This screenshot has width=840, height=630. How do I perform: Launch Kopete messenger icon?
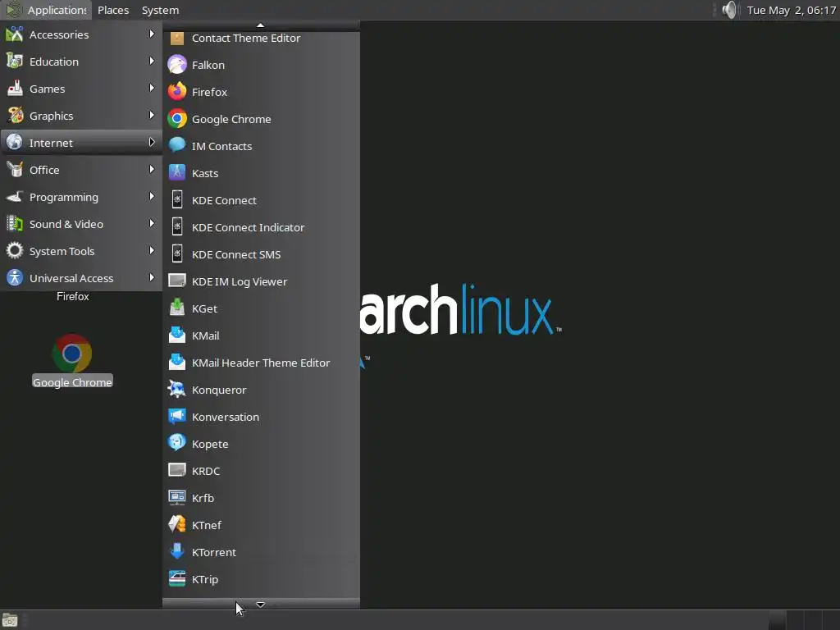(x=177, y=444)
